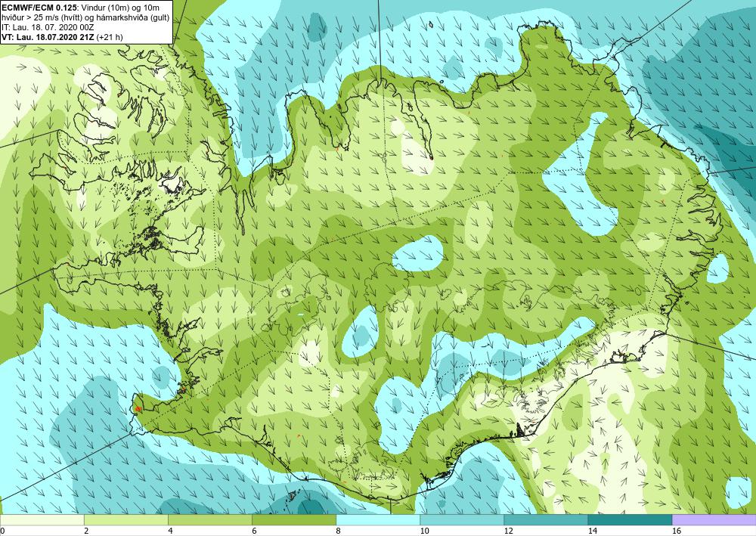Click the deep teal 14–16 legend color band
Screen dimensions: 756x536
coord(630,519)
